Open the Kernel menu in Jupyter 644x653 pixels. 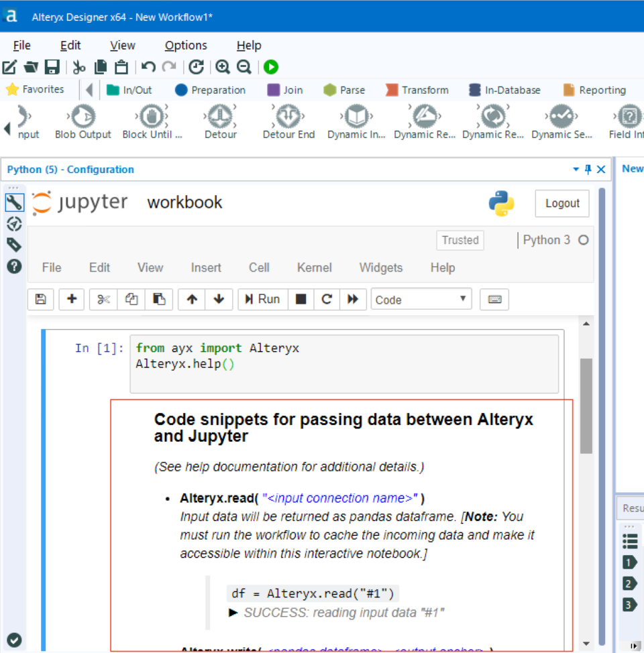(314, 268)
